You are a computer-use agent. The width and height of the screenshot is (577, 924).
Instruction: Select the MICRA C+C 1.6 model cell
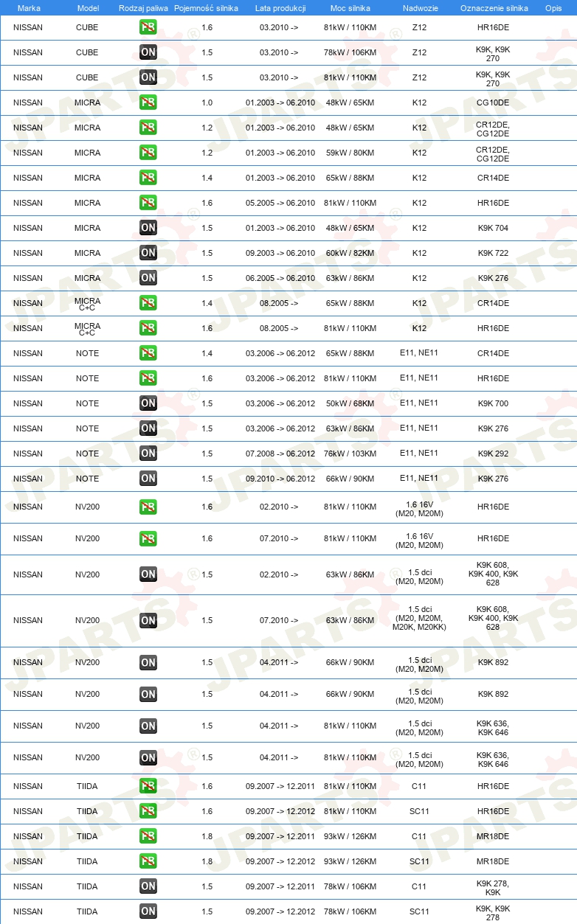[87, 328]
